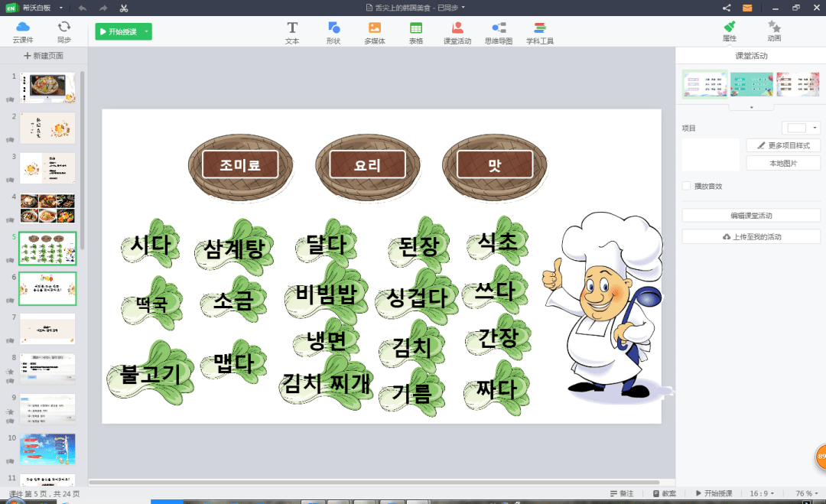Image resolution: width=826 pixels, height=504 pixels.
Task: Switch to the 动画 animation tab
Action: pyautogui.click(x=774, y=31)
